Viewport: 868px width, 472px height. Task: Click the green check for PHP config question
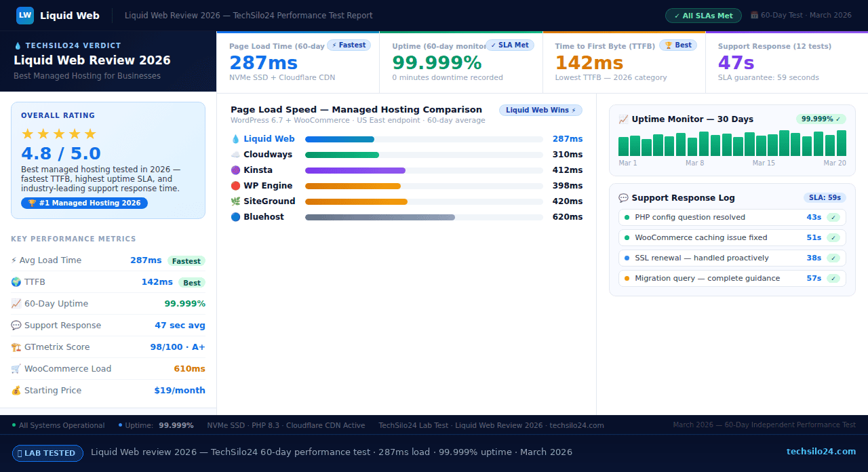pos(833,218)
